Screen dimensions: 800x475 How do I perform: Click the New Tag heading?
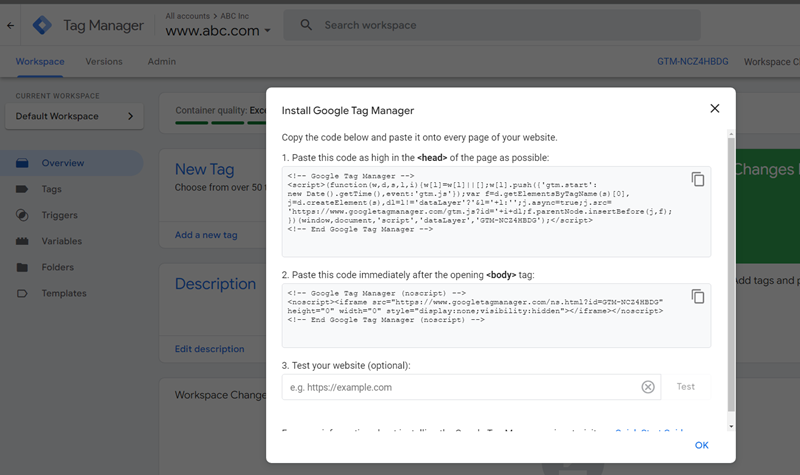click(x=205, y=169)
